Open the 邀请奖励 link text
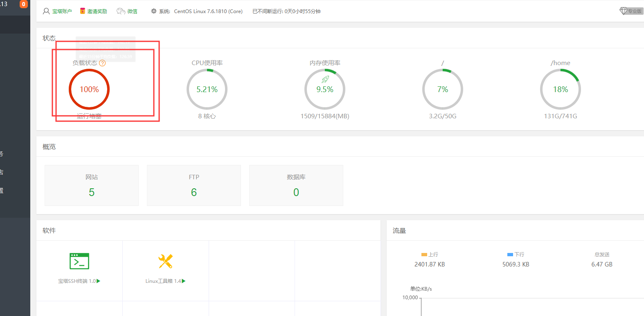644x316 pixels. pos(97,11)
